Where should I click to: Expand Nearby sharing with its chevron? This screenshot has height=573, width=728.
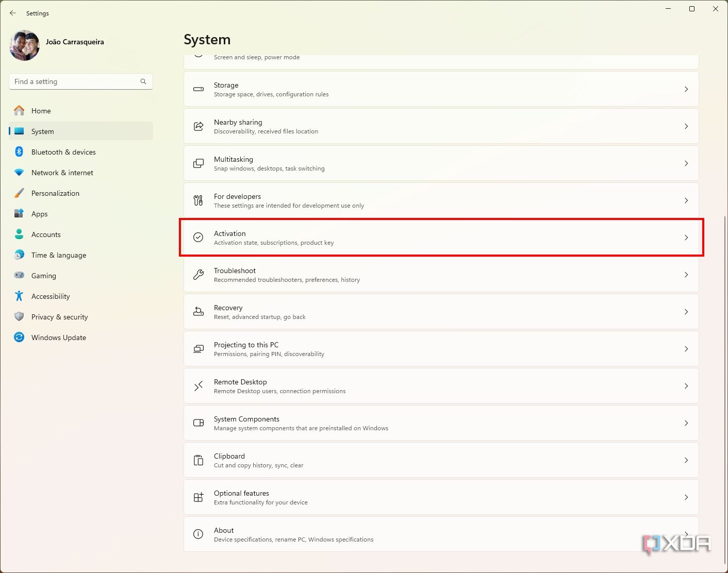686,126
